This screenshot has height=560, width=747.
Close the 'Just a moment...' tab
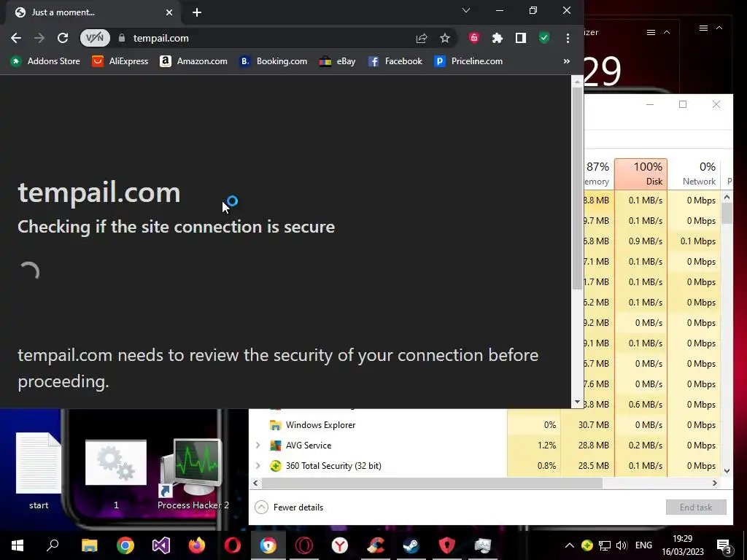[x=169, y=12]
